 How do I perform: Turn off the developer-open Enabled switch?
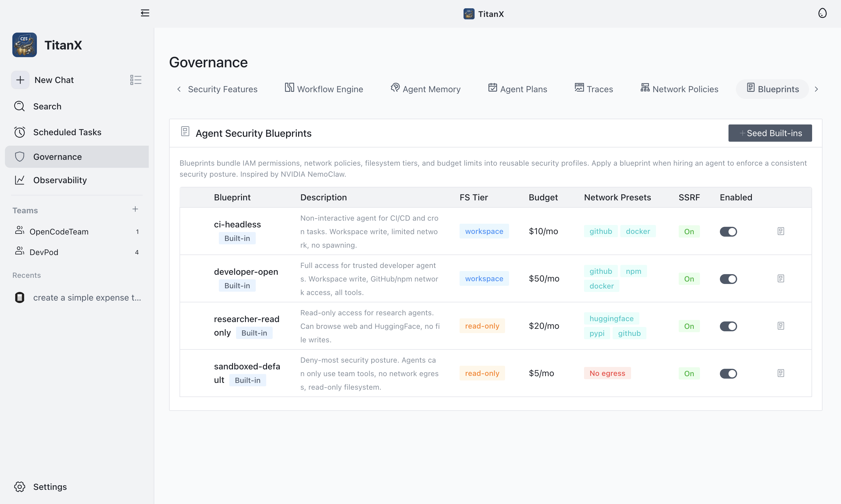coord(728,279)
